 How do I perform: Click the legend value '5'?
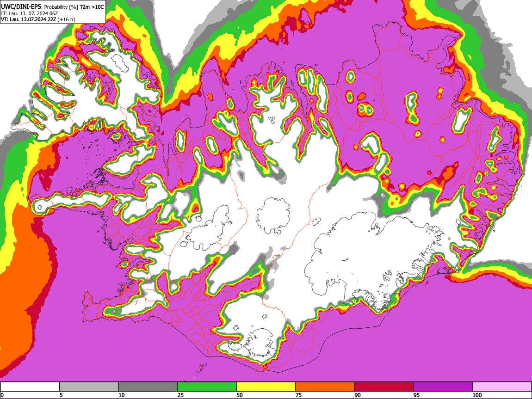pos(61,395)
